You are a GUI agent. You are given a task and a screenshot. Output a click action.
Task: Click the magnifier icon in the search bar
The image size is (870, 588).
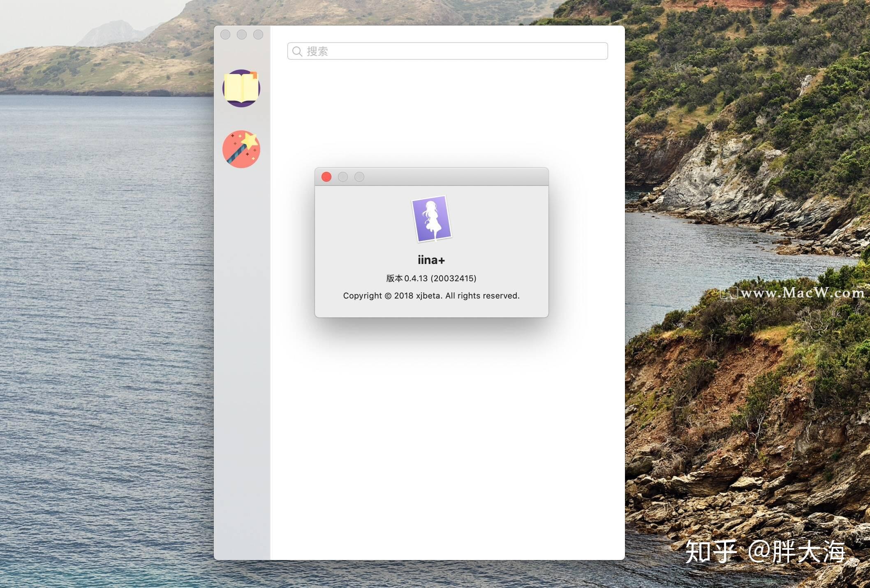point(298,51)
